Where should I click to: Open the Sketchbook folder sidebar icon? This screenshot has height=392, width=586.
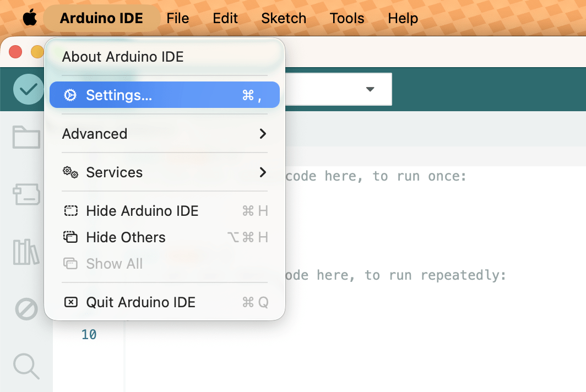26,137
